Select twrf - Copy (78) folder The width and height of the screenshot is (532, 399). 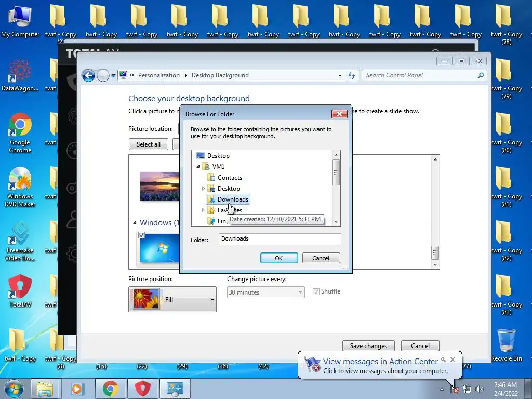click(506, 25)
